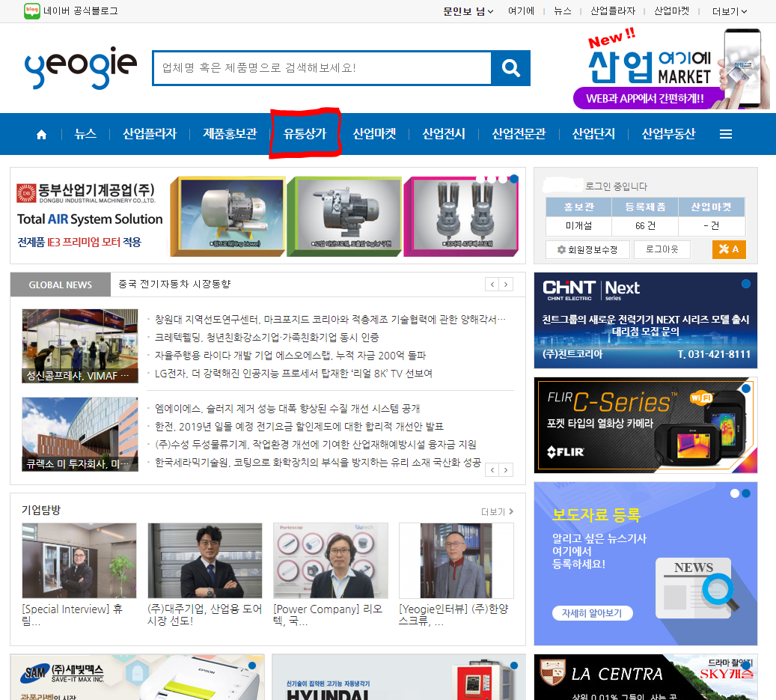776x700 pixels.
Task: Open the [Special Interview] 기업탐방 card
Action: pos(79,575)
